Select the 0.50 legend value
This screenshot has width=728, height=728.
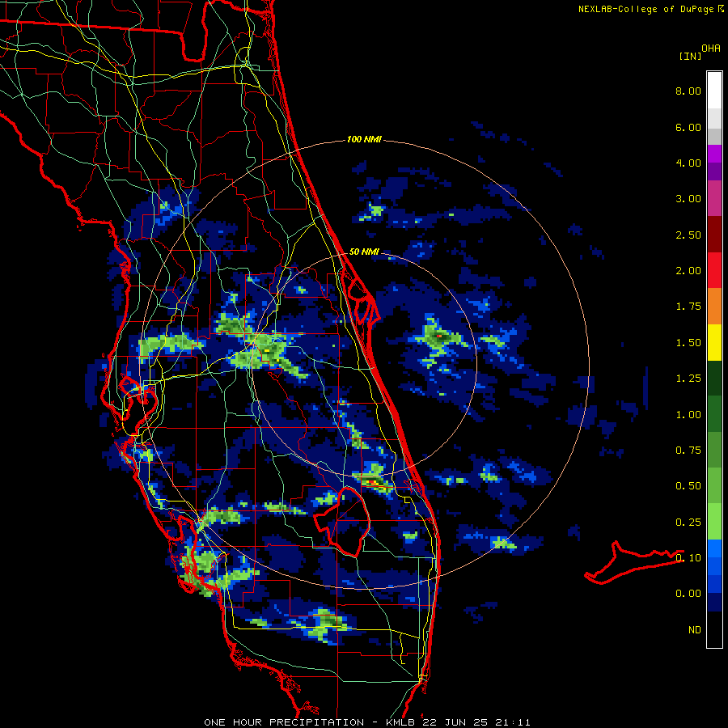(688, 486)
